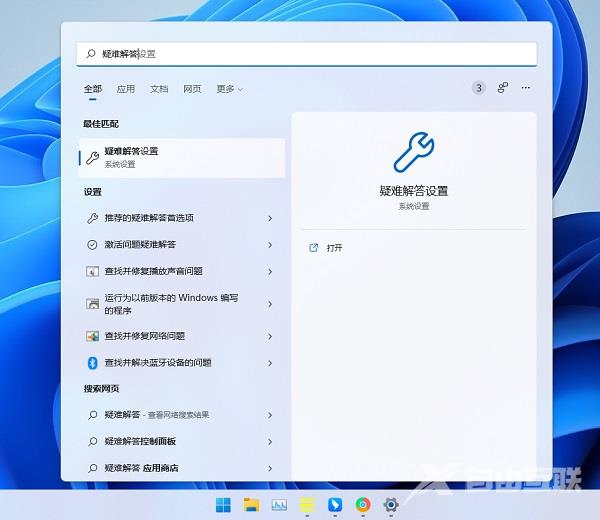Image resolution: width=600 pixels, height=520 pixels.
Task: Expand arrow for 查找并解决蓝牙设备的问题
Action: point(270,363)
